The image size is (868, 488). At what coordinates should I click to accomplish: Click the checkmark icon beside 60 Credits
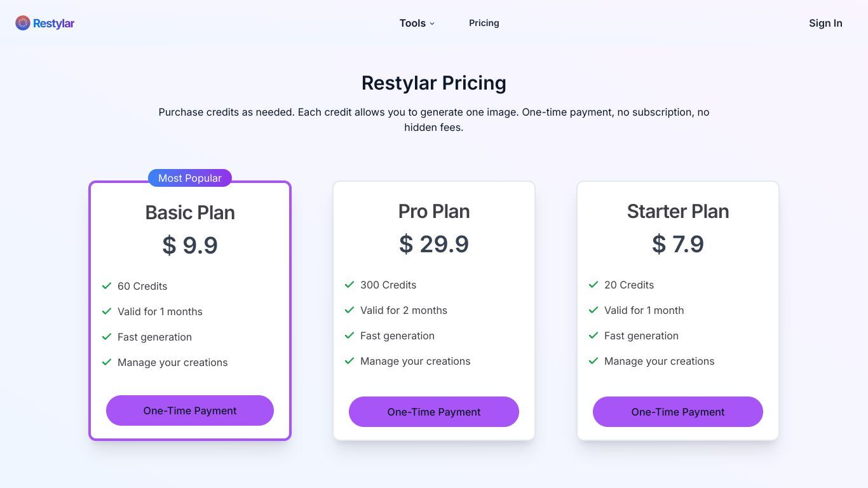pyautogui.click(x=107, y=286)
